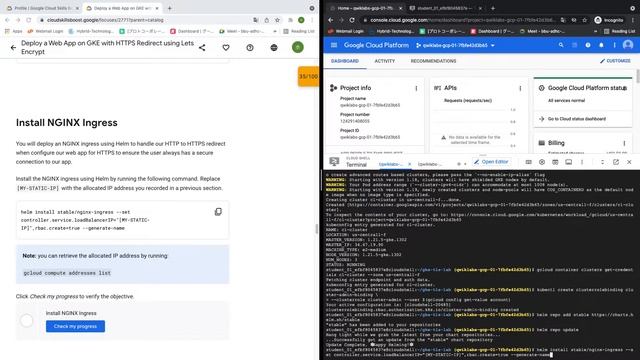
Task: Go back with the lab page arrow
Action: point(13,48)
